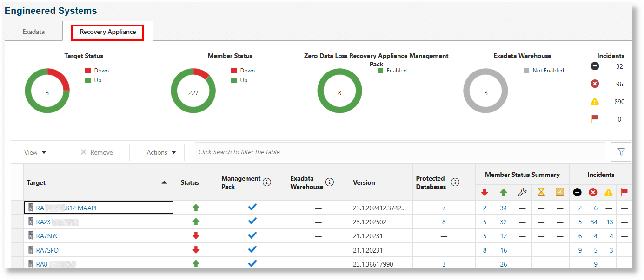Viewport: 644px width, 280px height.
Task: Click the search filter input field
Action: 400,152
